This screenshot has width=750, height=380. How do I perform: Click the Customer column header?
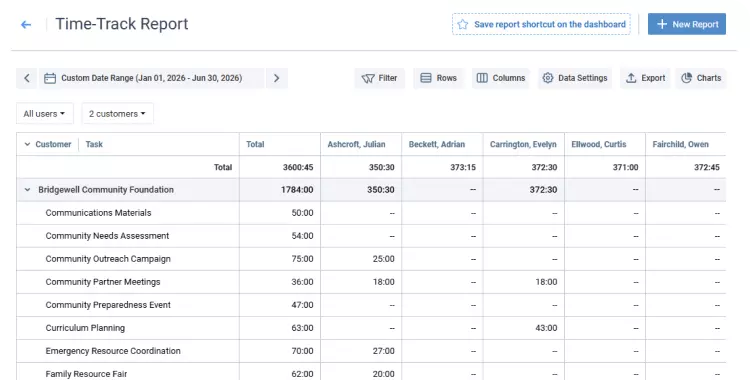53,144
